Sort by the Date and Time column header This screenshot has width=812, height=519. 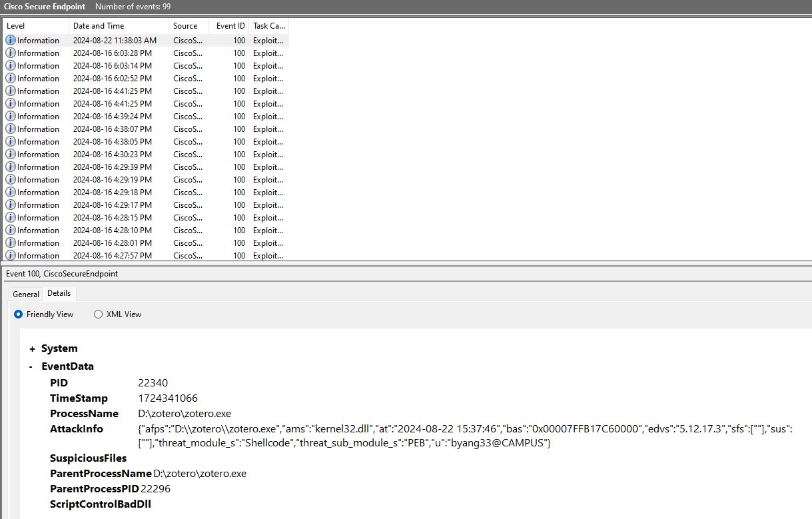click(x=119, y=26)
